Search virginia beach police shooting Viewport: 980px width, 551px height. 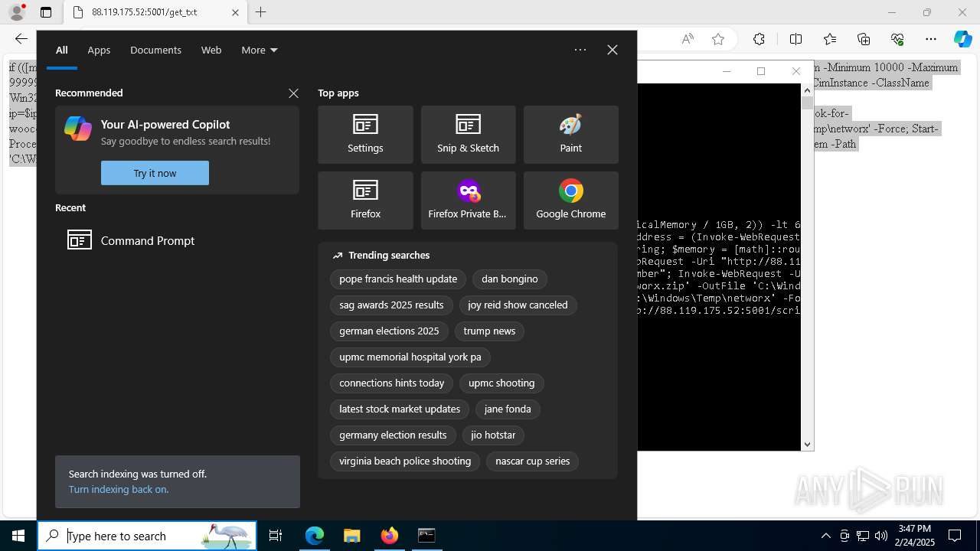405,461
